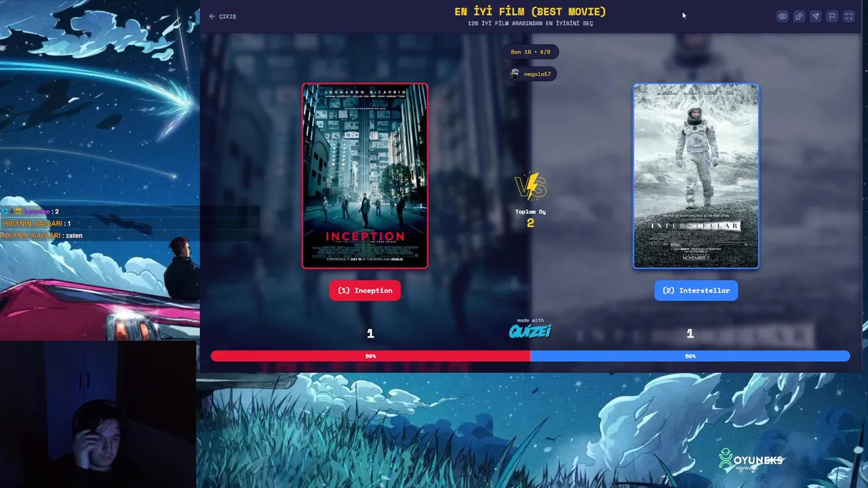Vote for the (1) Inception button
This screenshot has height=488, width=868.
[365, 290]
